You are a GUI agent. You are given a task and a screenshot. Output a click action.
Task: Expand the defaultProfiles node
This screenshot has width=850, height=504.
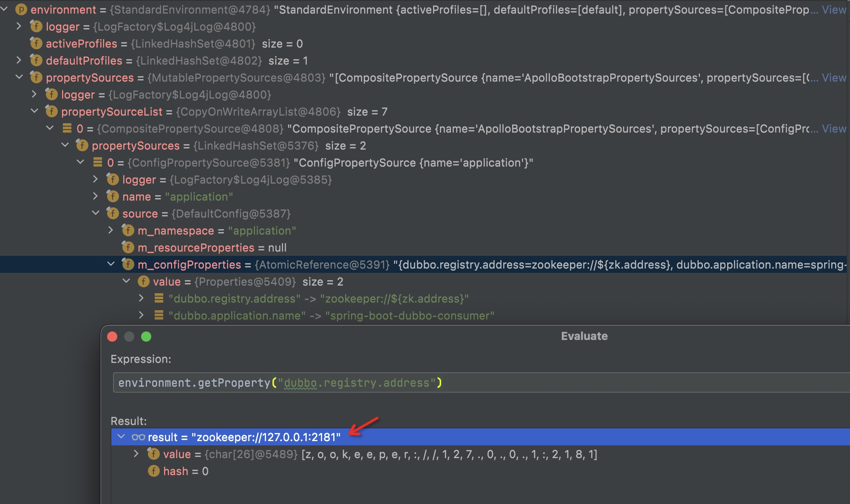(x=20, y=60)
